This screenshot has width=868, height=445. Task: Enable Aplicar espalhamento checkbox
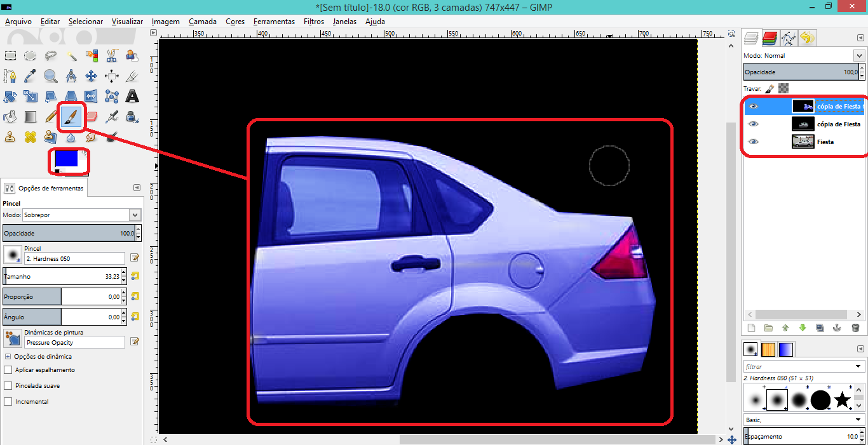pyautogui.click(x=8, y=370)
